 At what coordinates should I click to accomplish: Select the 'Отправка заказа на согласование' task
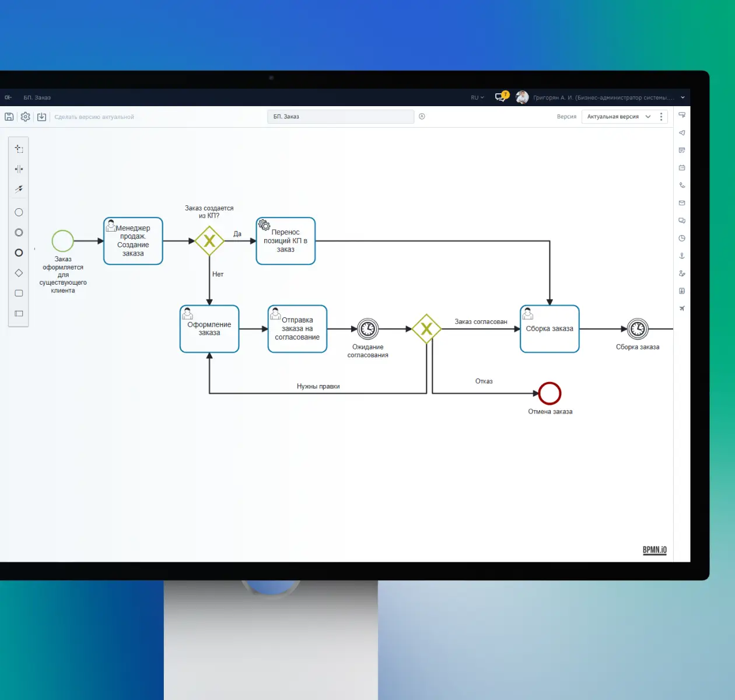(297, 329)
